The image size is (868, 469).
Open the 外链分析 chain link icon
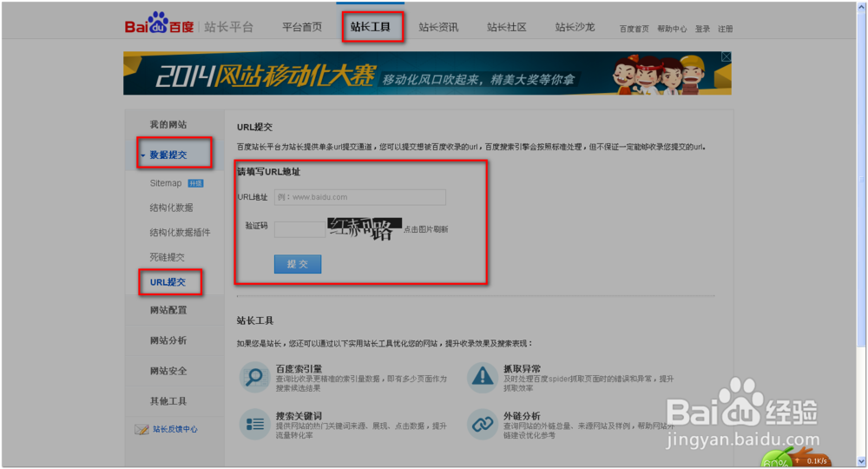(x=482, y=424)
